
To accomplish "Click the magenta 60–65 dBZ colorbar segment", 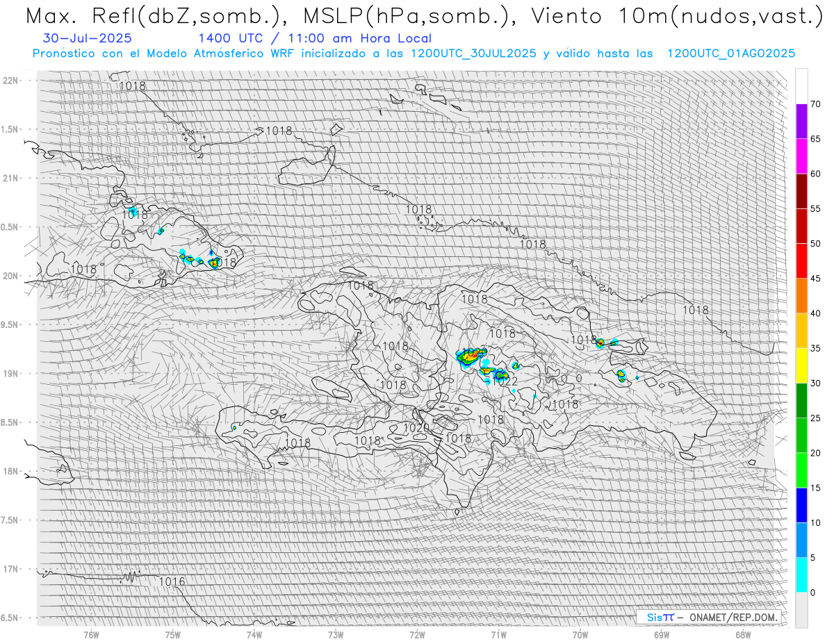I will click(801, 156).
